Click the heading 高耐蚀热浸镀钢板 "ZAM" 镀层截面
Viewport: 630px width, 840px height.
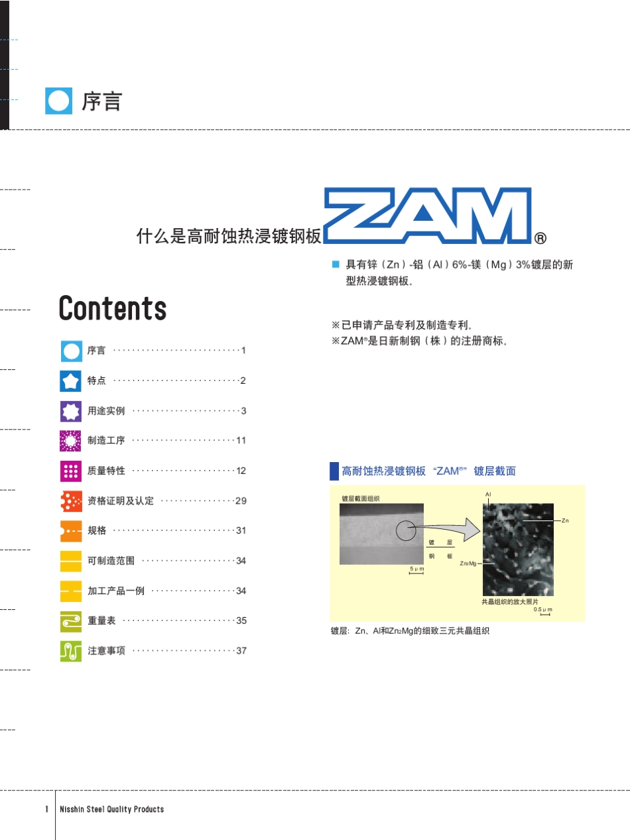pos(428,471)
